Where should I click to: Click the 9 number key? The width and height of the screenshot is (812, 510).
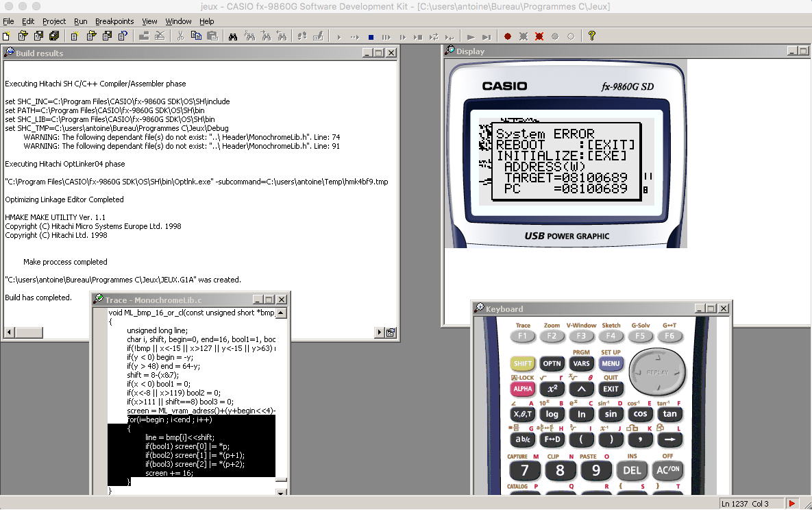click(596, 471)
